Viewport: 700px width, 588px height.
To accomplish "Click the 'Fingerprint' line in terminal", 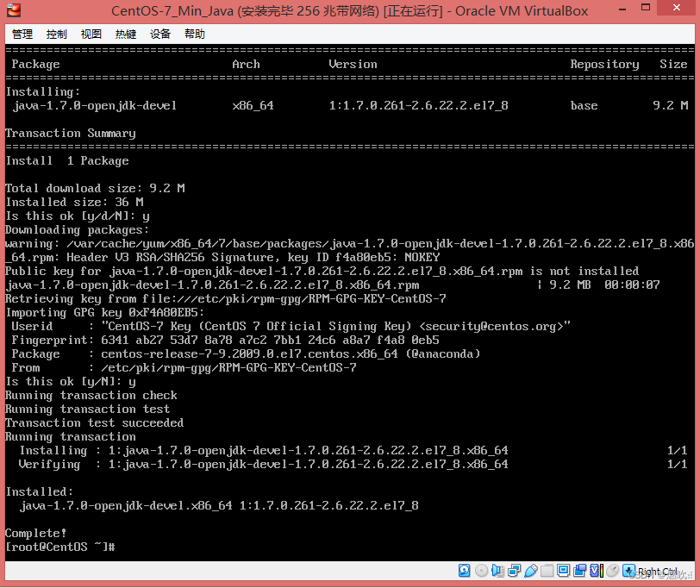I will click(226, 340).
